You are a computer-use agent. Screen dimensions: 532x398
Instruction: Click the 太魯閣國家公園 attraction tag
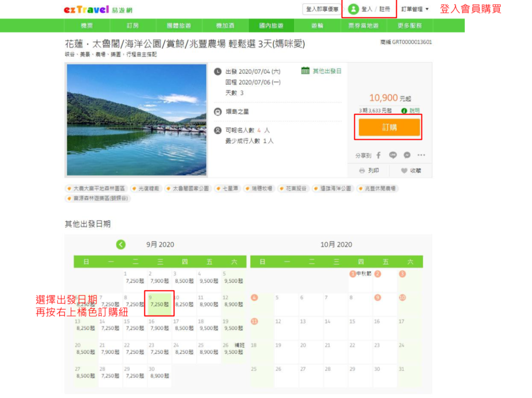pyautogui.click(x=188, y=189)
